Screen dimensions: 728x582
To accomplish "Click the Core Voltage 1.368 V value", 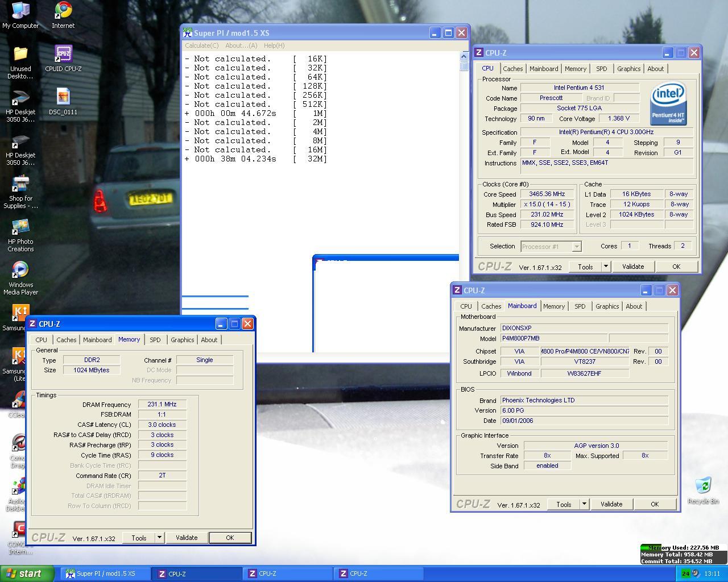I will coord(619,118).
